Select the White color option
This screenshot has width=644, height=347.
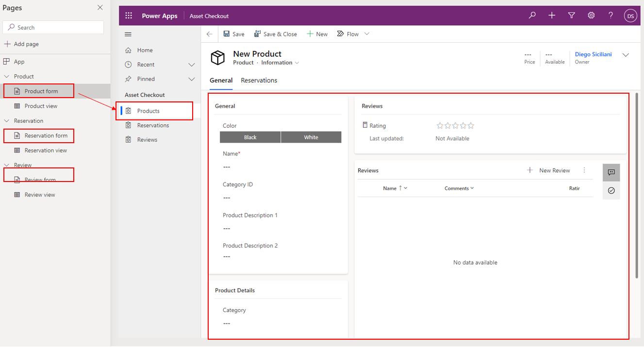point(311,137)
